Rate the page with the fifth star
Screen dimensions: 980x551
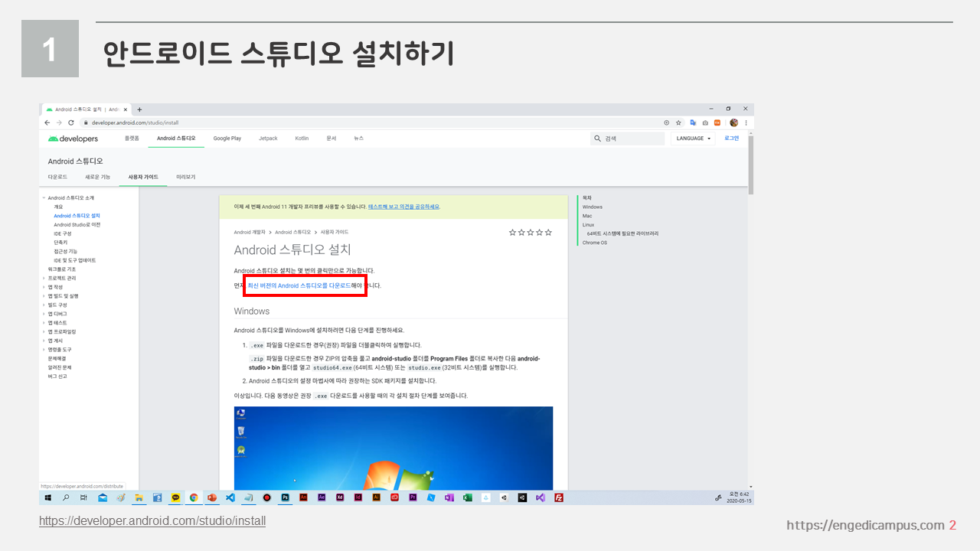pyautogui.click(x=548, y=232)
